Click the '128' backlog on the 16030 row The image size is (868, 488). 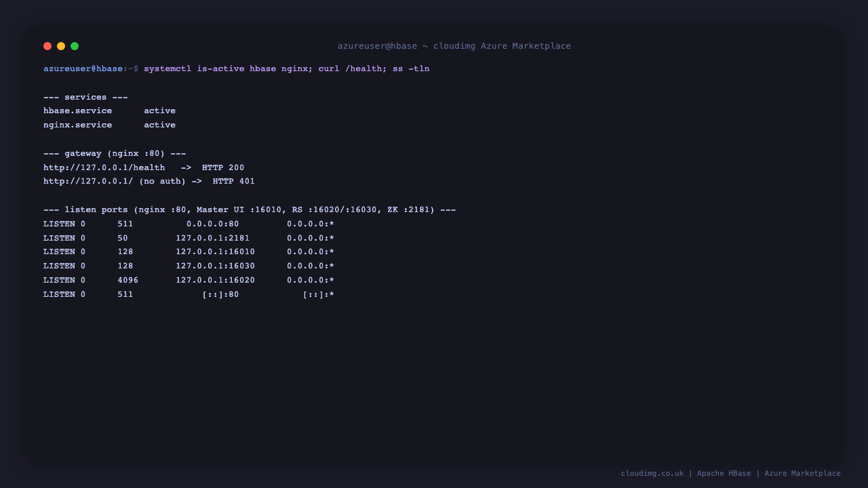(x=125, y=266)
